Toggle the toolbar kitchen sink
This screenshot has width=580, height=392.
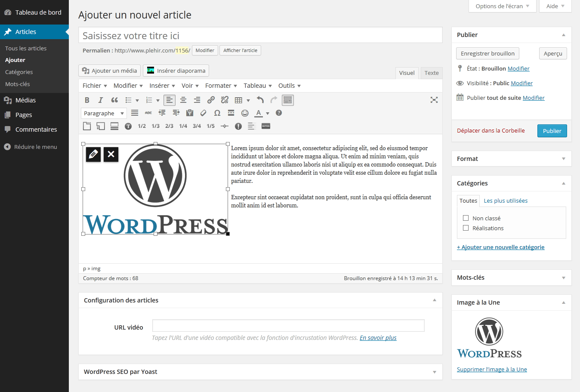pos(288,100)
